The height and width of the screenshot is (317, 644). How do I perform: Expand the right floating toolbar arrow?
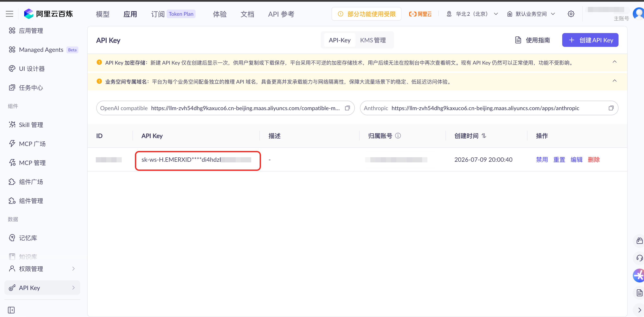coord(639,310)
